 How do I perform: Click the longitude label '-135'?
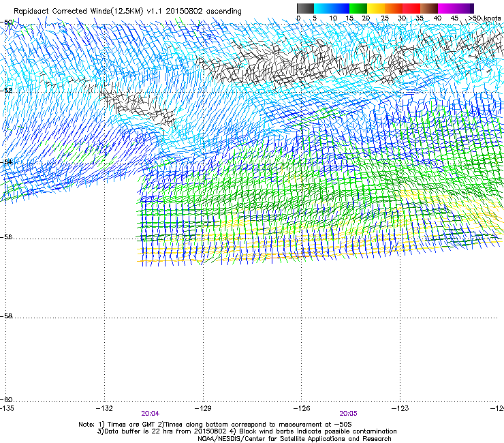[7, 408]
